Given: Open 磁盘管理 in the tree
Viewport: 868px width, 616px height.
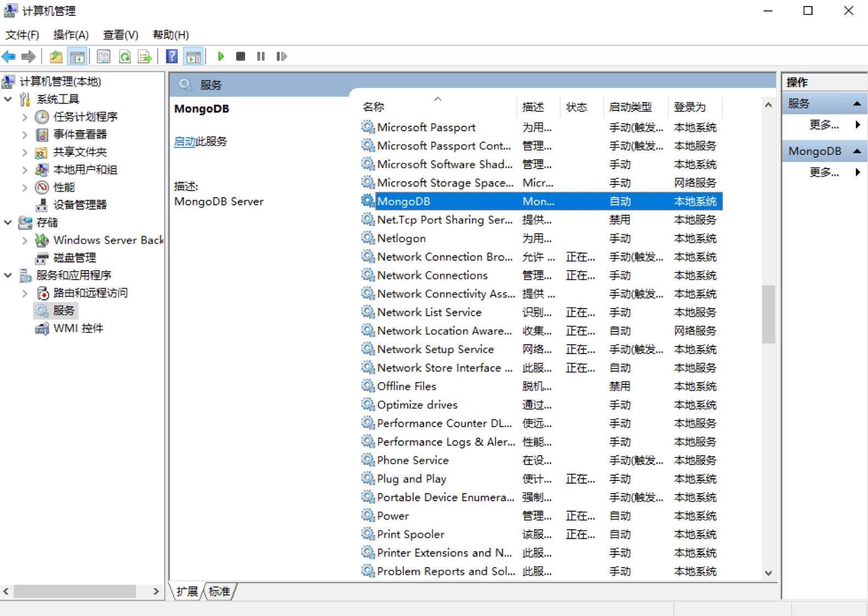Looking at the screenshot, I should (74, 257).
